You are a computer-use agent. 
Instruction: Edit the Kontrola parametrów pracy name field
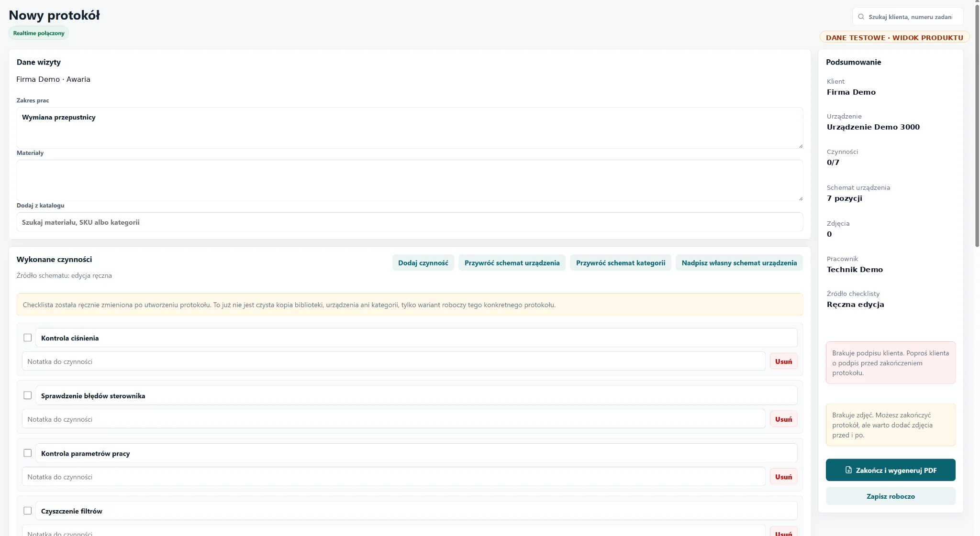pos(416,453)
